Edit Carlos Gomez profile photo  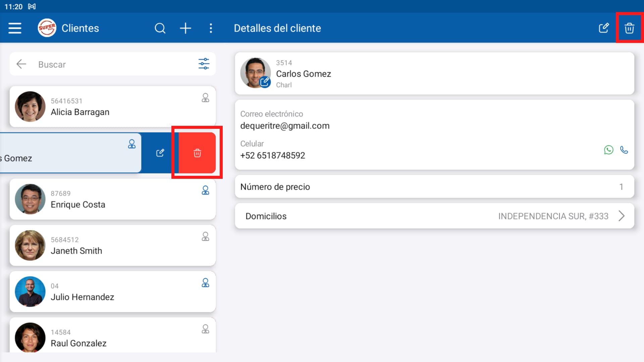point(265,82)
